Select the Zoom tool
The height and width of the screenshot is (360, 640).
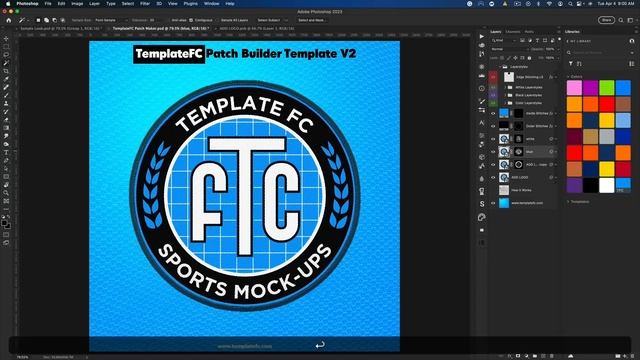(6, 193)
